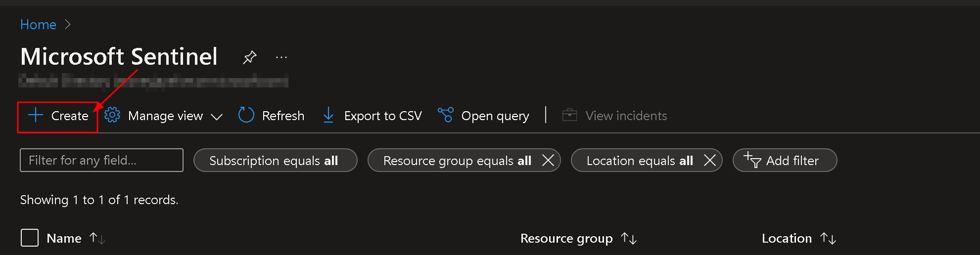Viewport: 980px width, 255px height.
Task: Click the Create plus icon
Action: point(36,116)
